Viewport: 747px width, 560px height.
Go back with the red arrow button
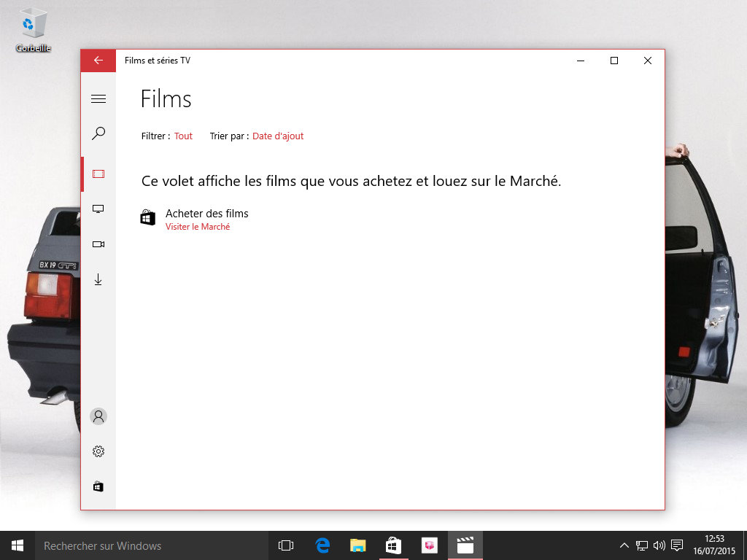pos(98,61)
